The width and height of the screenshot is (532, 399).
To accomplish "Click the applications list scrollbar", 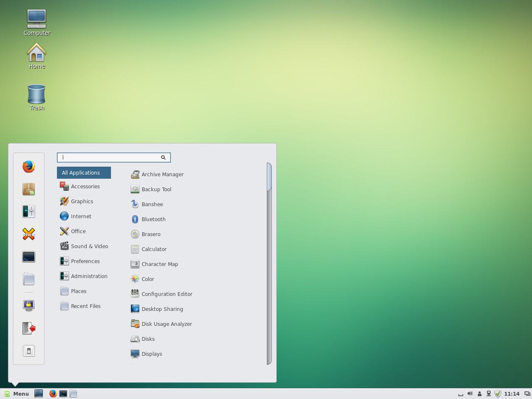I will coord(269,264).
